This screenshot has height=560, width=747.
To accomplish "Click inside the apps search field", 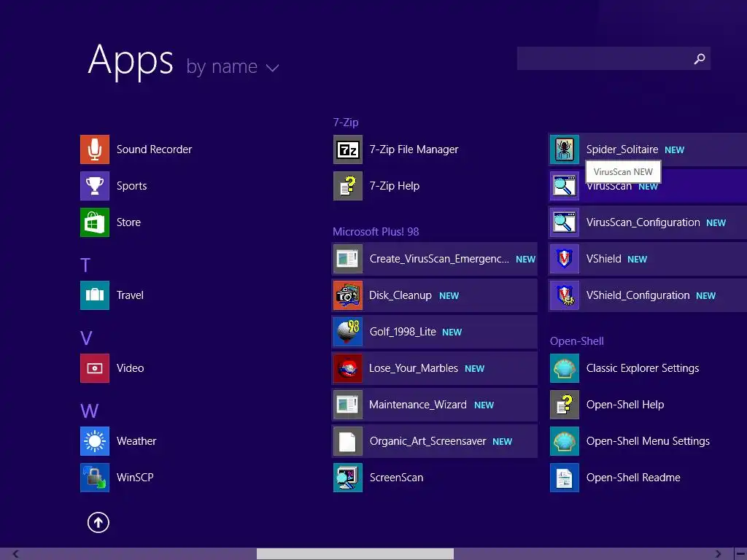I will 614,58.
